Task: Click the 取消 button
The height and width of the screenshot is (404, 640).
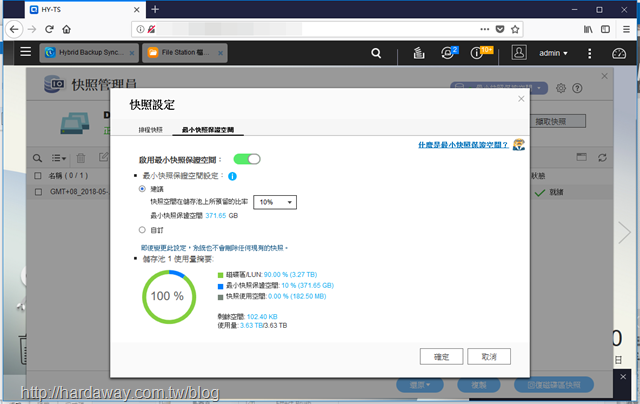Action: [x=489, y=356]
